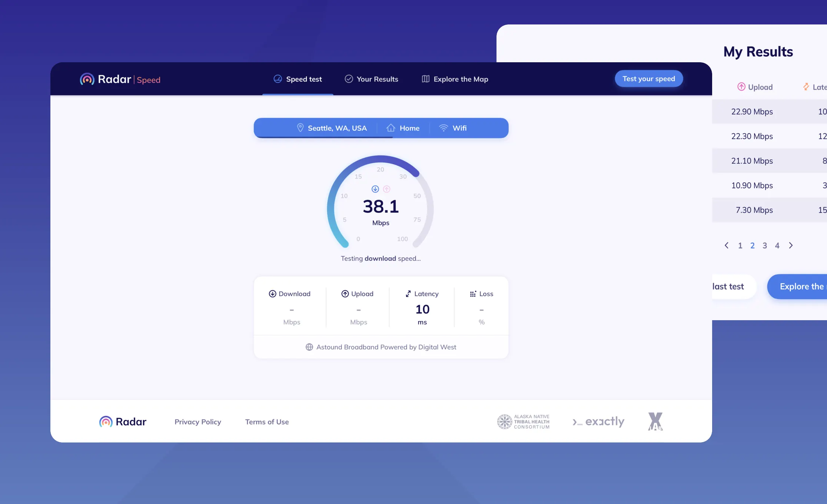The image size is (827, 504).
Task: Open the Explore the Map tab
Action: coord(455,79)
